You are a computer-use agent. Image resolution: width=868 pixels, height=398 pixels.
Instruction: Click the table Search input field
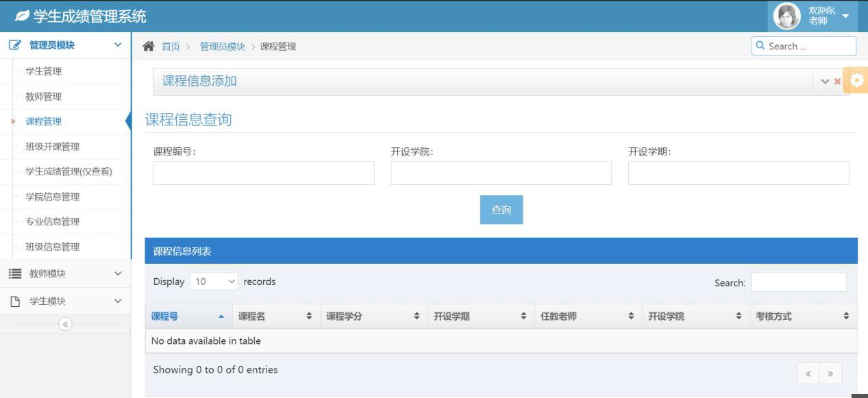click(x=799, y=282)
